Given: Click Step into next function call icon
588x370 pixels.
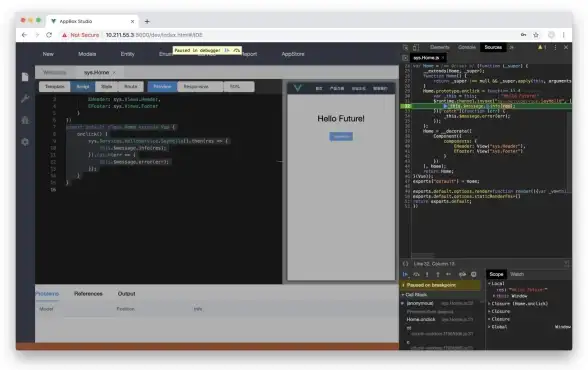Looking at the screenshot, I should [x=427, y=274].
